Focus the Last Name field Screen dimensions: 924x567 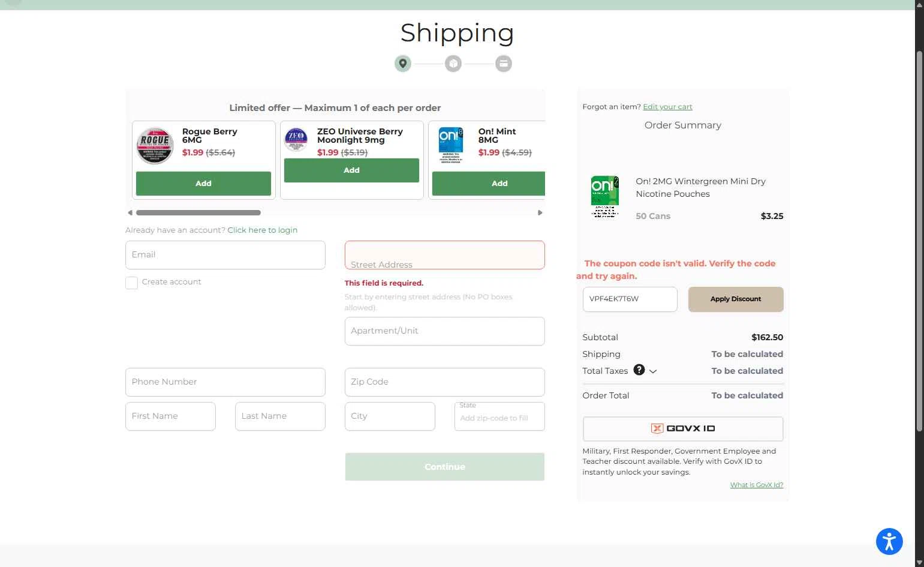click(x=280, y=416)
